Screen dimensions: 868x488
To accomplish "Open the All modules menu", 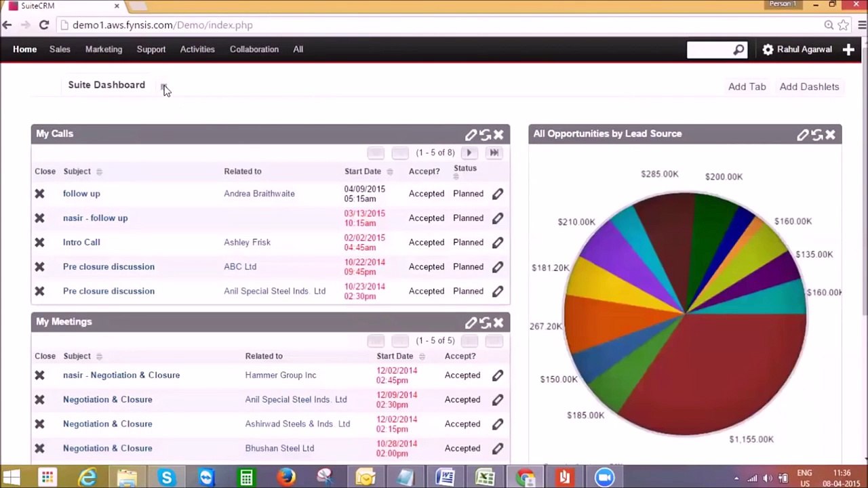I will click(x=298, y=49).
